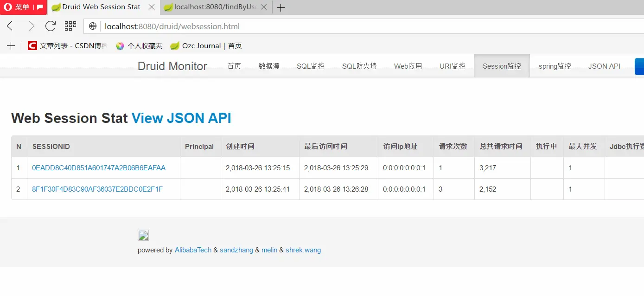This screenshot has height=296, width=644.
Task: Click the broken image in footer
Action: click(143, 235)
